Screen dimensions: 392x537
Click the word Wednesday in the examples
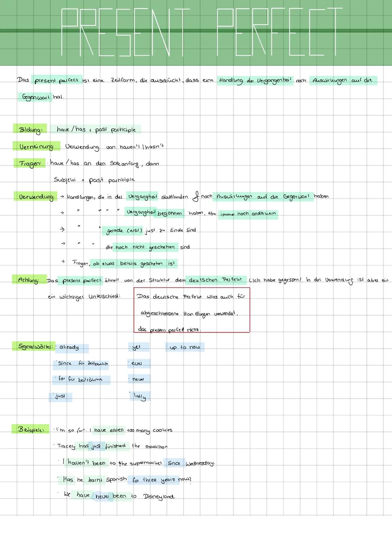tap(200, 463)
